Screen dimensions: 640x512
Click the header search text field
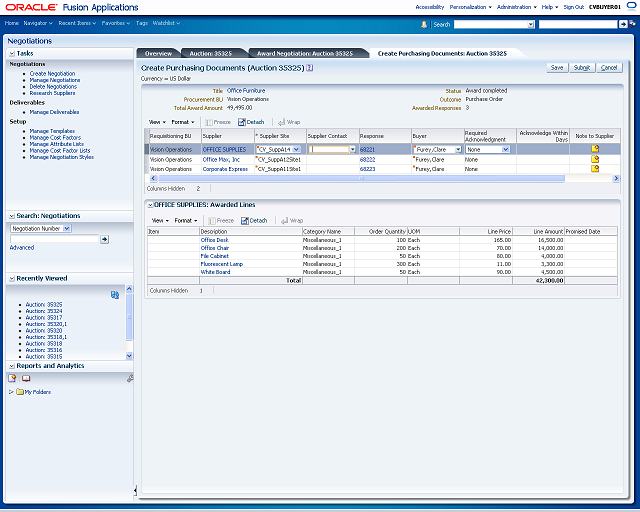point(578,24)
